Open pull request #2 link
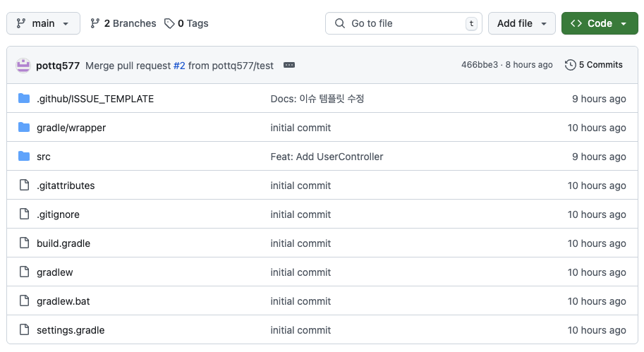Screen dimensions: 644x352 [x=179, y=65]
